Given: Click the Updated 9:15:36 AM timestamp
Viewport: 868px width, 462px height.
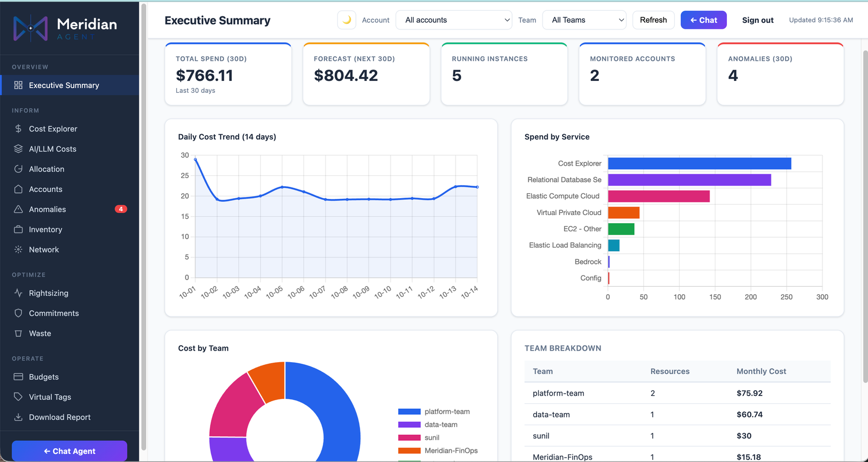Looking at the screenshot, I should coord(821,20).
